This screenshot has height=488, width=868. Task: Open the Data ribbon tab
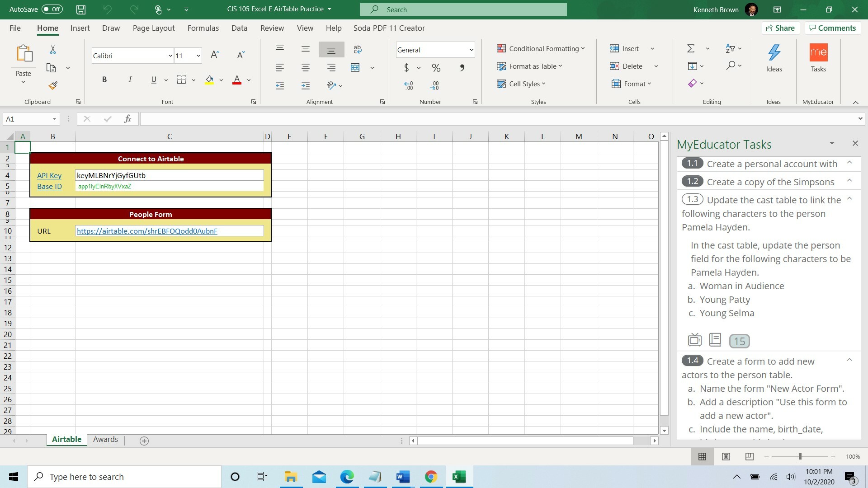click(239, 28)
